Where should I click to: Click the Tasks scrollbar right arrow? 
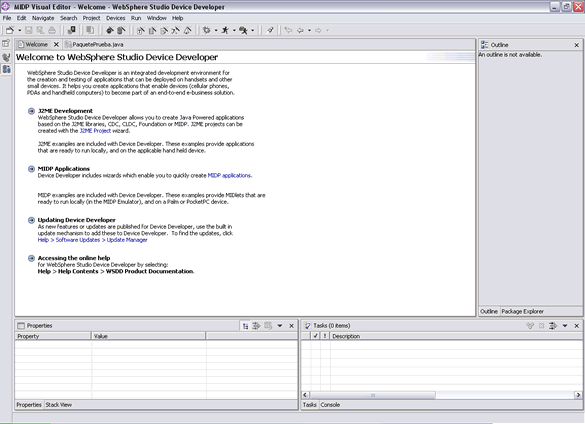tap(578, 395)
